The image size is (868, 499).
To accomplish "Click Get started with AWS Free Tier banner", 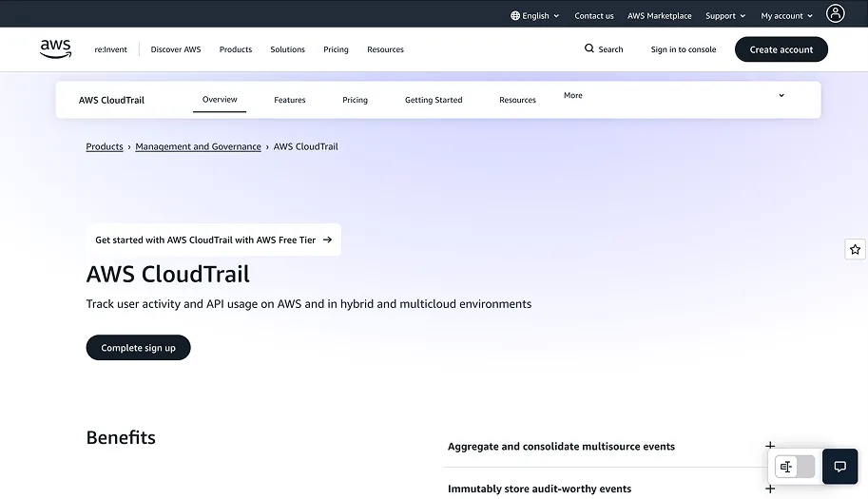I will click(213, 240).
